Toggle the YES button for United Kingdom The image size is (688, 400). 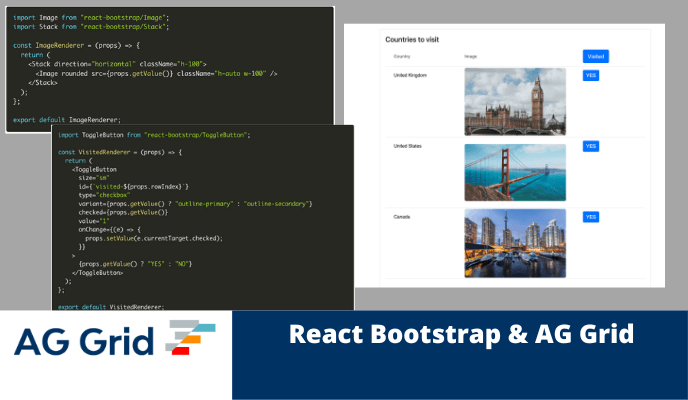click(x=591, y=75)
